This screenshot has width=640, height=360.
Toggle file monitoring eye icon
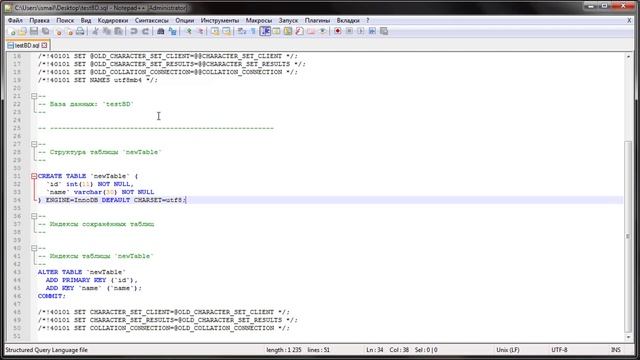(323, 31)
